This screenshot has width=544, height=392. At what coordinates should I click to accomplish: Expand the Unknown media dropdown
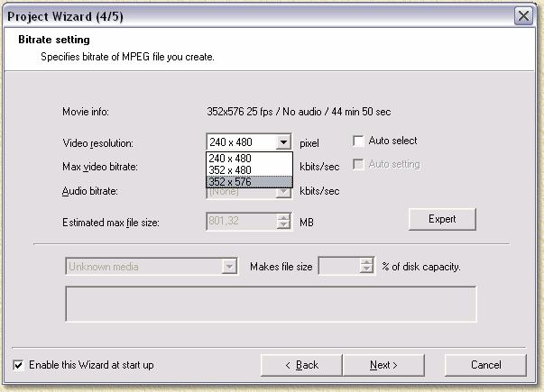coord(229,267)
